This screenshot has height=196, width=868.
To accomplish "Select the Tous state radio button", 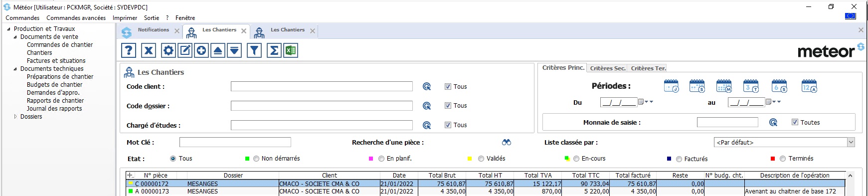I will pyautogui.click(x=173, y=159).
